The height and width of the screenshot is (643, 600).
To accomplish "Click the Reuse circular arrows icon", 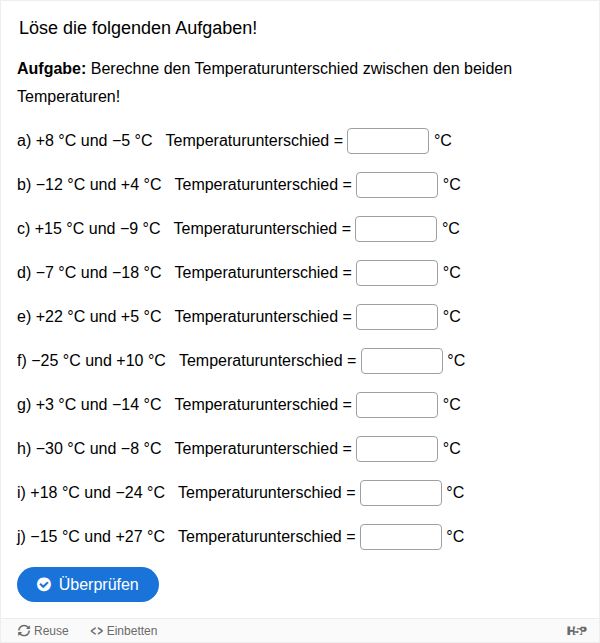I will [x=24, y=631].
